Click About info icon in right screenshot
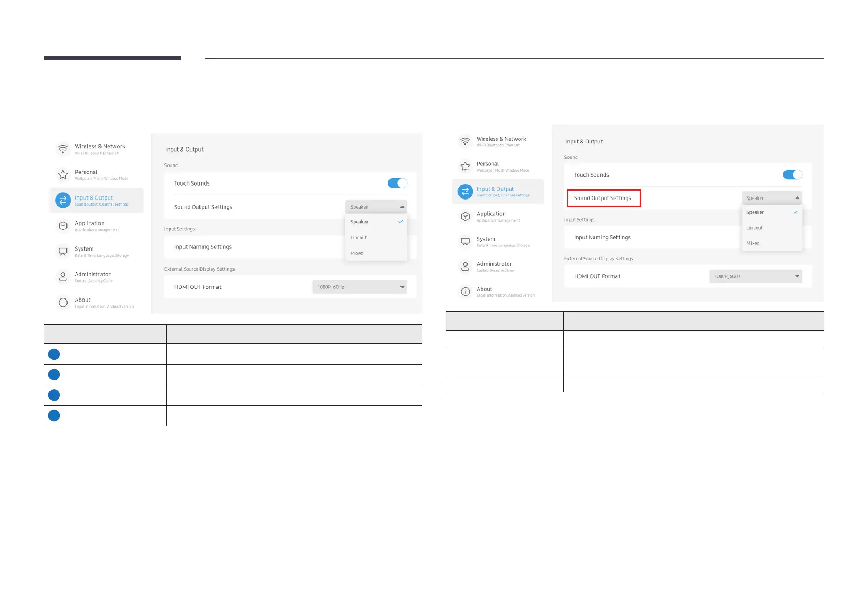The width and height of the screenshot is (868, 614). (465, 292)
